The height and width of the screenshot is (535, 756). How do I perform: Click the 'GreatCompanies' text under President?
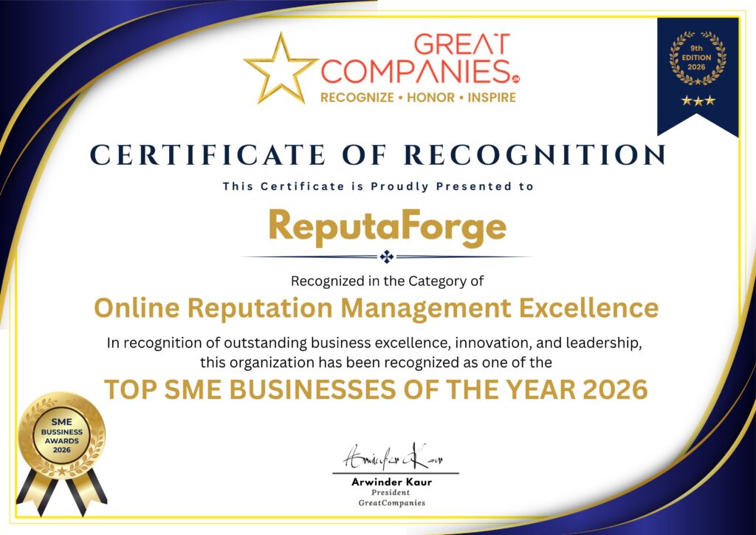pos(391,503)
